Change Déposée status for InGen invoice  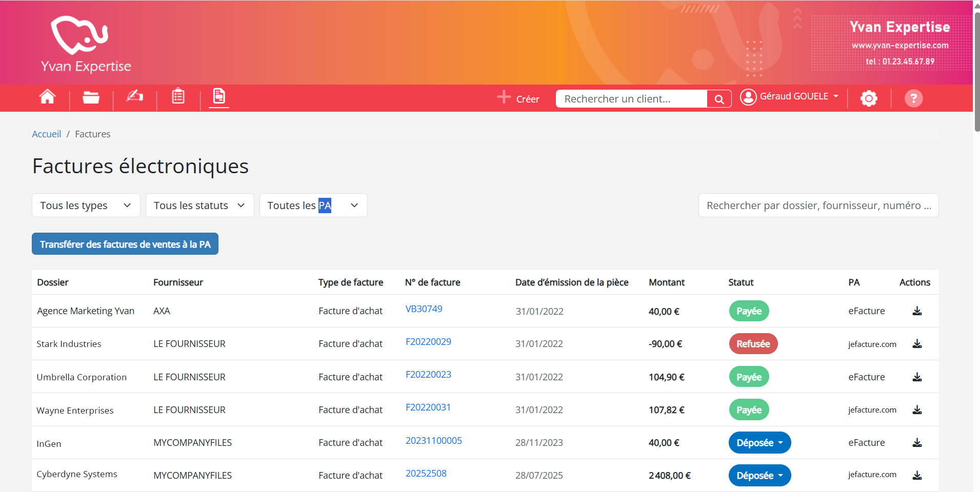pyautogui.click(x=759, y=443)
